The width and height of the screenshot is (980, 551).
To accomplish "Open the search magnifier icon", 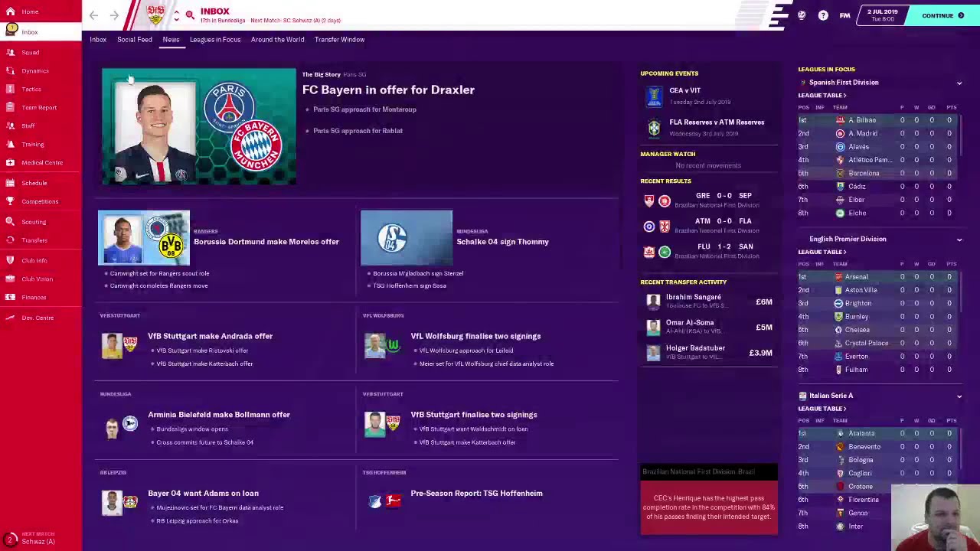I will click(190, 15).
